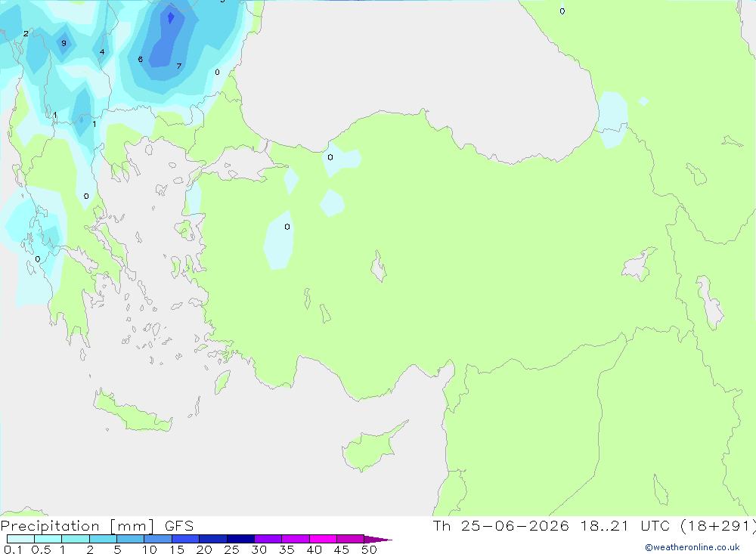Pick the dark navy 25–30 legend swatch
756x554 pixels.
pos(240,539)
